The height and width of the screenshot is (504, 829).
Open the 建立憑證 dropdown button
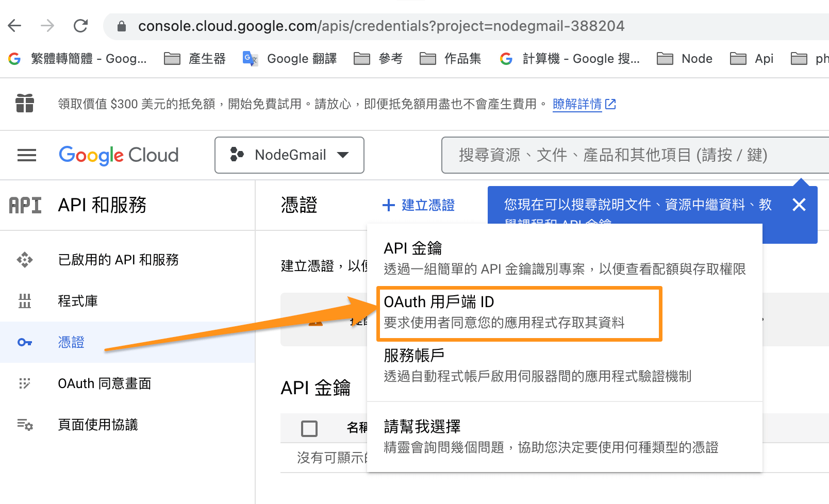[x=419, y=205]
